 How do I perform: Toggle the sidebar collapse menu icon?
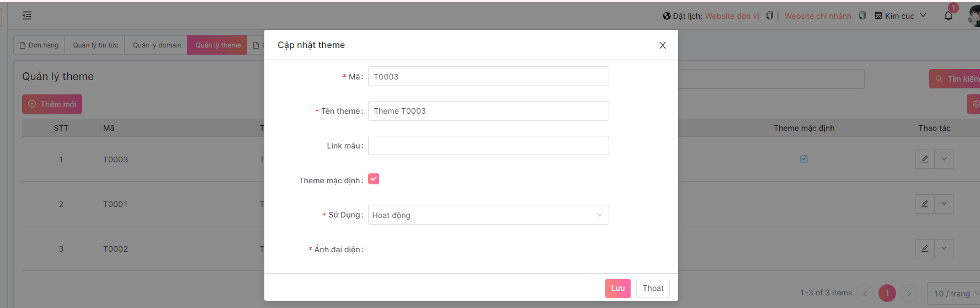[x=27, y=15]
